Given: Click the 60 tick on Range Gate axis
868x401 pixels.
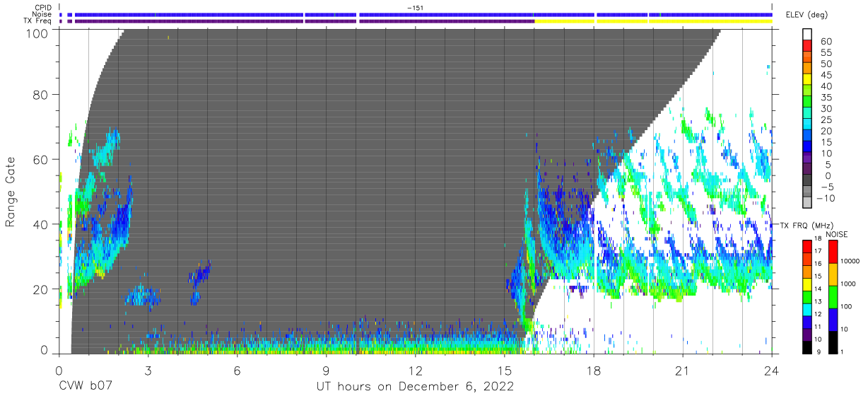Looking at the screenshot, I should (x=40, y=159).
